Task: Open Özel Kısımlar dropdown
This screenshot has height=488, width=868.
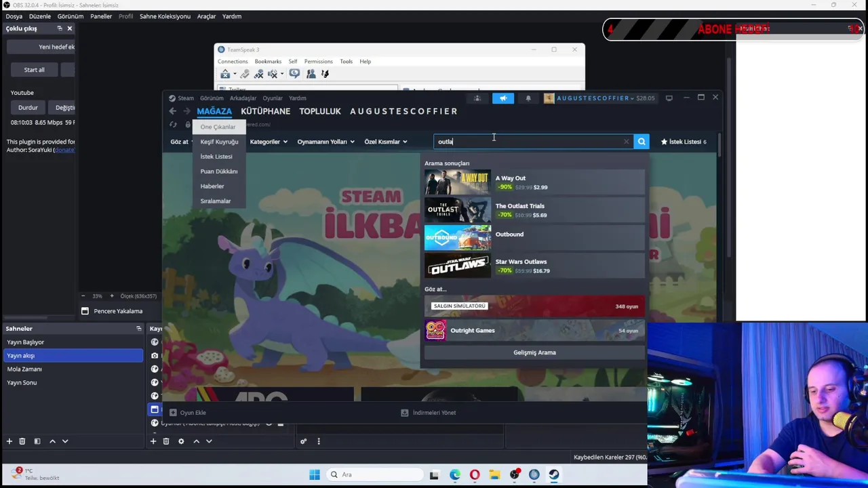Action: click(x=386, y=142)
